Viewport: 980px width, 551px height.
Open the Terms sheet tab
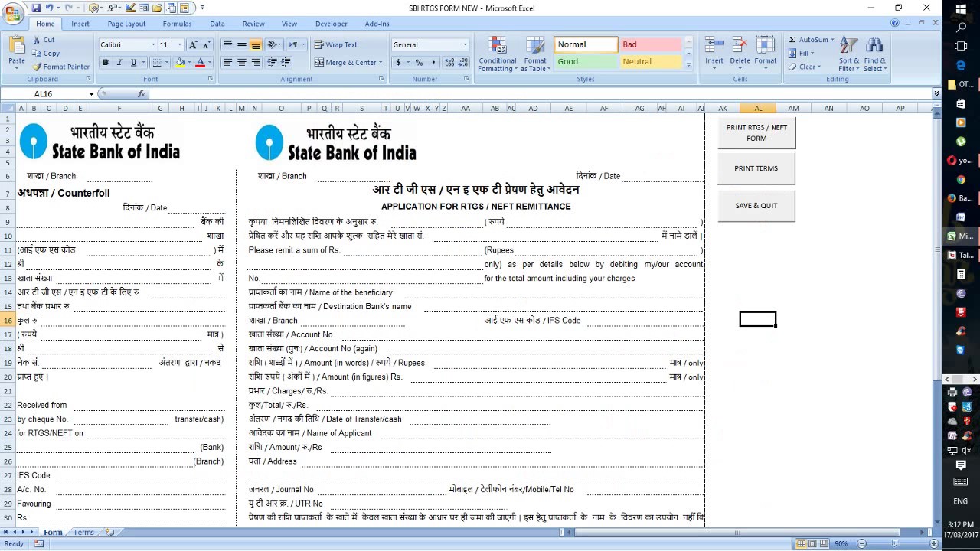point(83,532)
